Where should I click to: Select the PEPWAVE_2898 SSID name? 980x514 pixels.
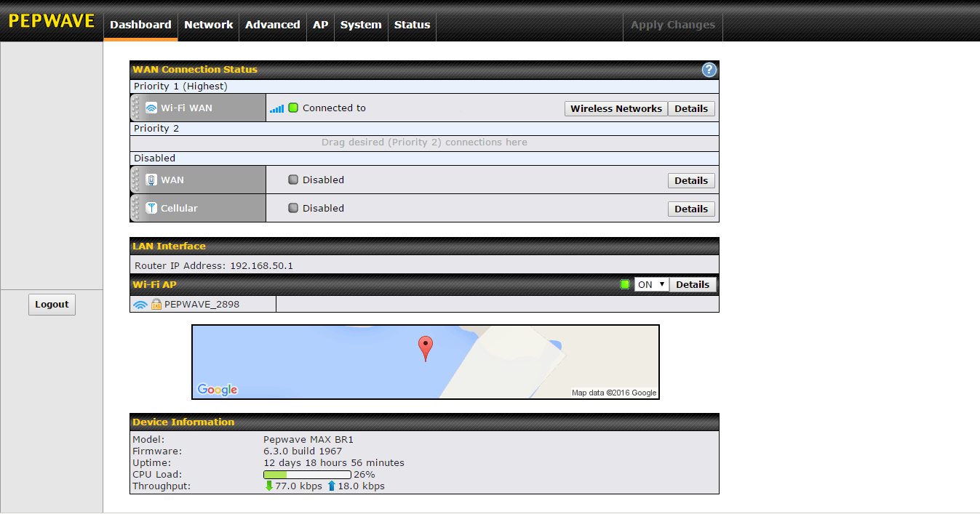[202, 305]
